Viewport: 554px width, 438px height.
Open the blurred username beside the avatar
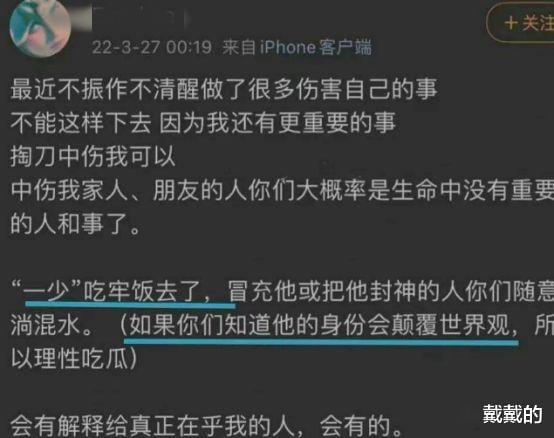pyautogui.click(x=141, y=18)
